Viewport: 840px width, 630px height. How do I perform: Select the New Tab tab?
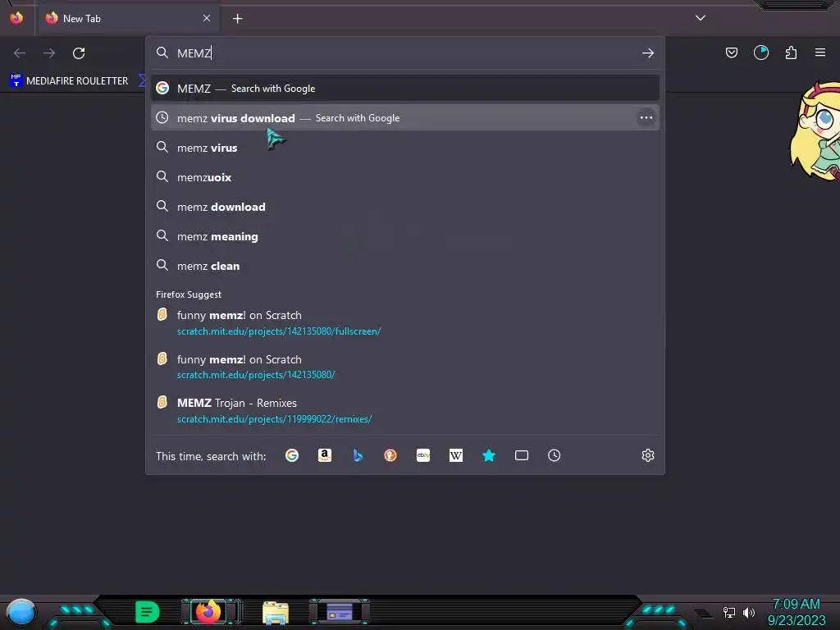coord(128,18)
